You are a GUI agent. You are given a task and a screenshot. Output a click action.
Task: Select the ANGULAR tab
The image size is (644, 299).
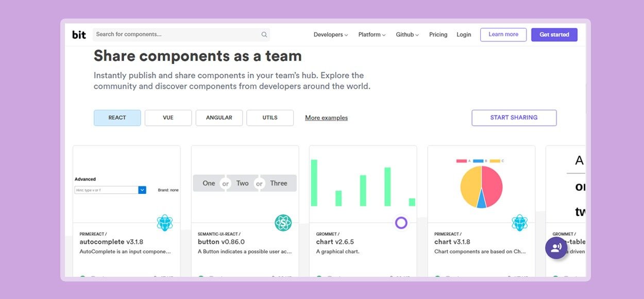coord(219,118)
